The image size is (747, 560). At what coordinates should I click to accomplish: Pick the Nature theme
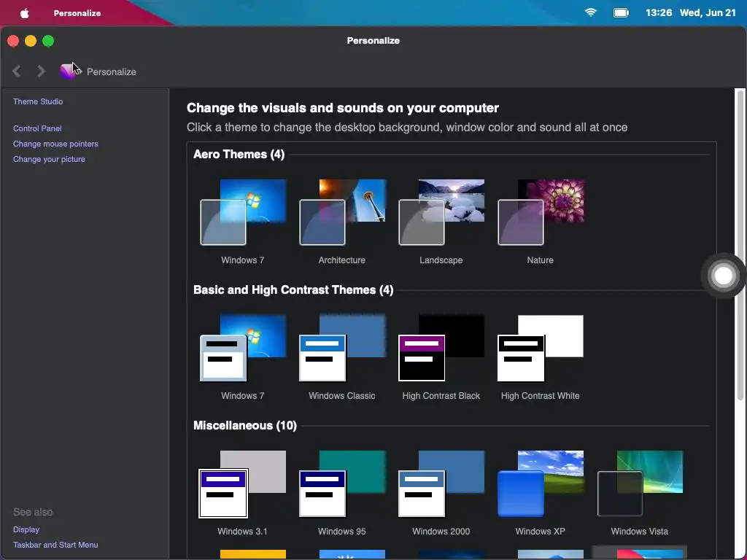[541, 222]
